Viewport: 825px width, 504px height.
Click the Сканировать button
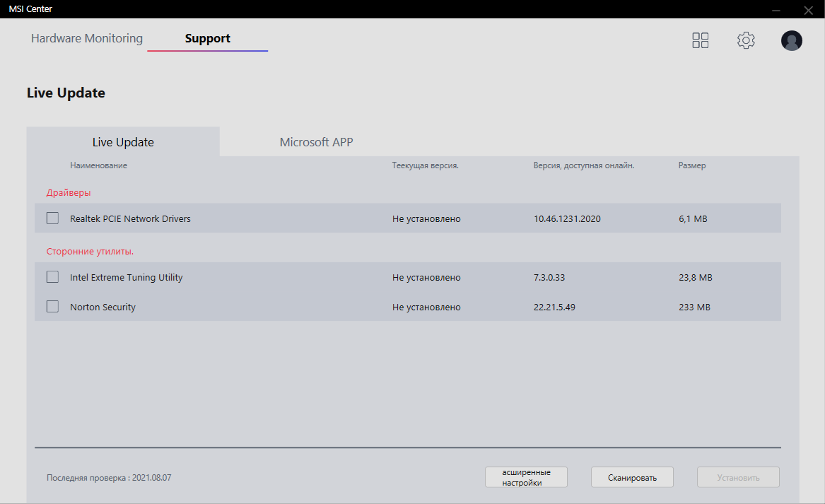point(633,477)
